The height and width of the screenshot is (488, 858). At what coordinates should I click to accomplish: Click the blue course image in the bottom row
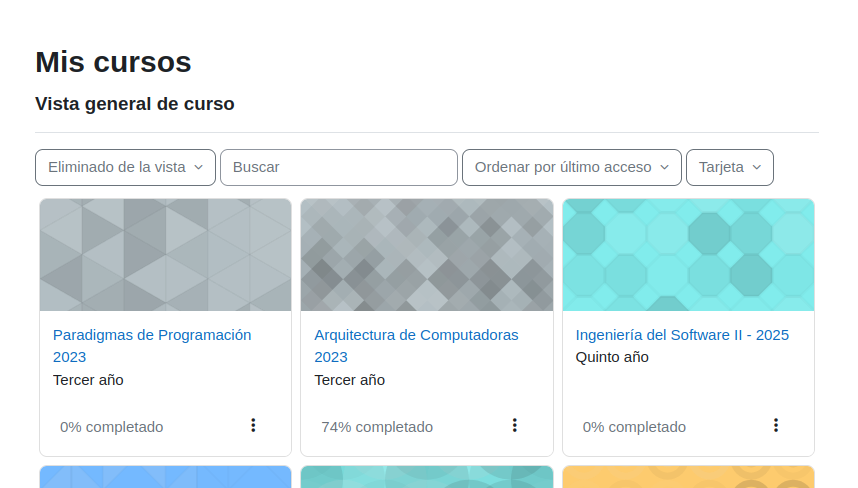coord(165,477)
